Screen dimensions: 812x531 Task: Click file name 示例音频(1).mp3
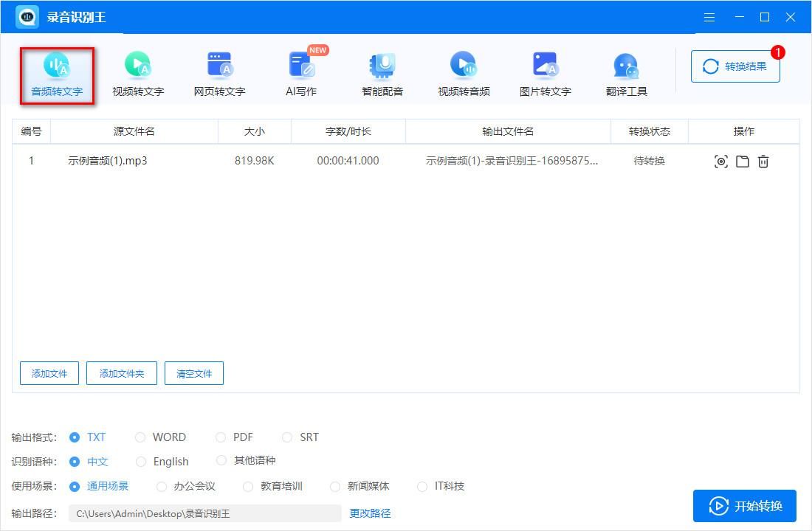(108, 161)
